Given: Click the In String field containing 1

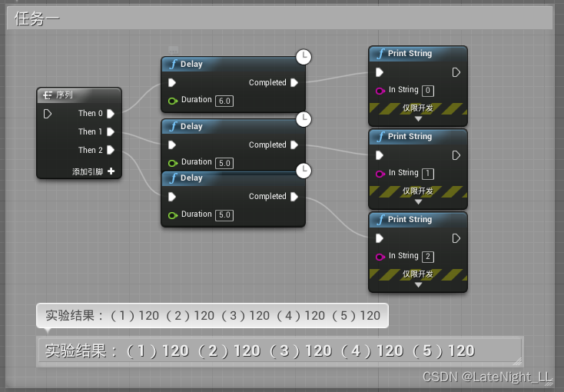Looking at the screenshot, I should point(428,174).
